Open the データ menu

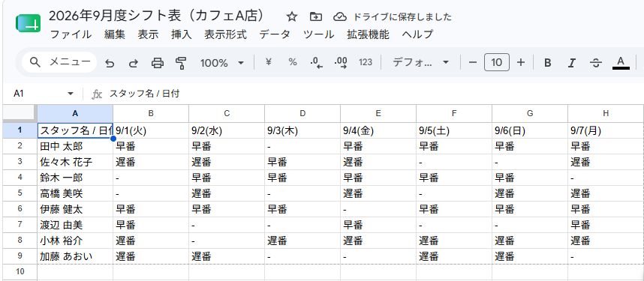tap(275, 34)
